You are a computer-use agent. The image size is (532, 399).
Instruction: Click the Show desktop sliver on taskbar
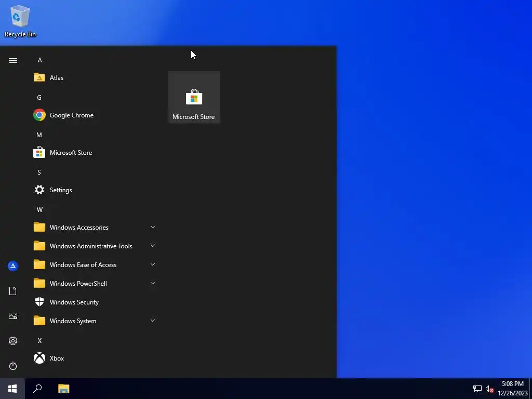pos(530,389)
